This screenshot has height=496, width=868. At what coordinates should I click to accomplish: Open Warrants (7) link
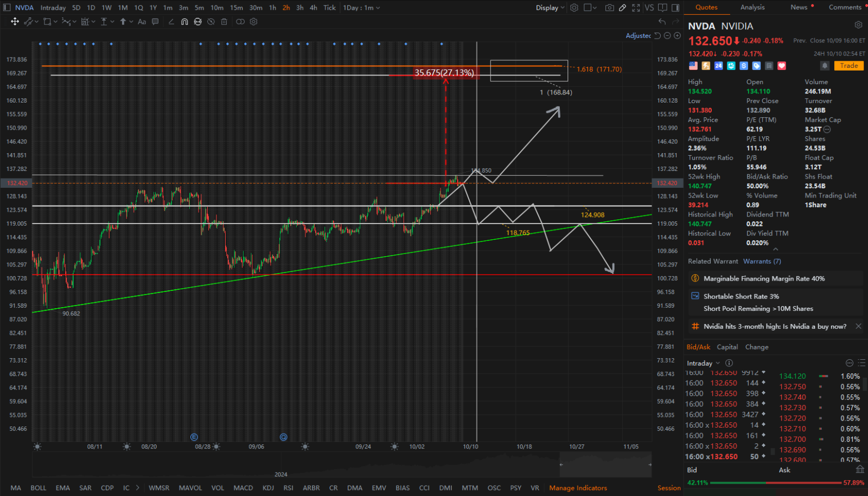coord(762,261)
